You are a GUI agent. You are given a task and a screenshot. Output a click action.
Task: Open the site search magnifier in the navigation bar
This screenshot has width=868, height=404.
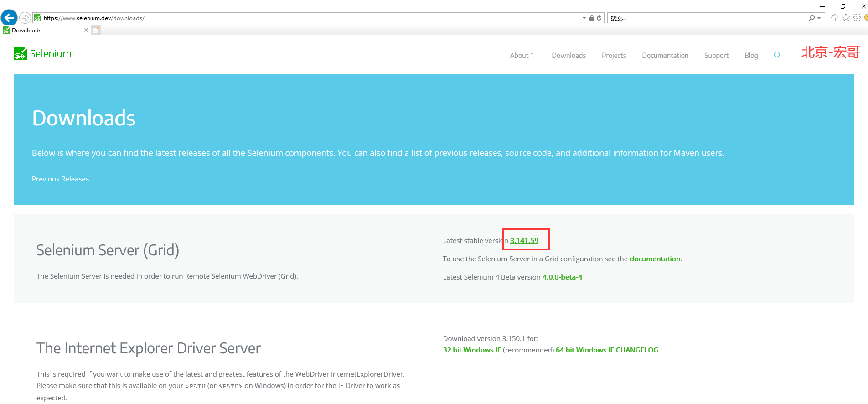point(777,55)
